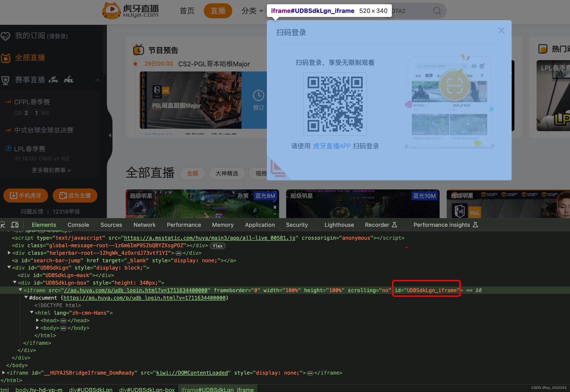
Task: Click the sidebar collapse arrow handle
Action: (110, 135)
